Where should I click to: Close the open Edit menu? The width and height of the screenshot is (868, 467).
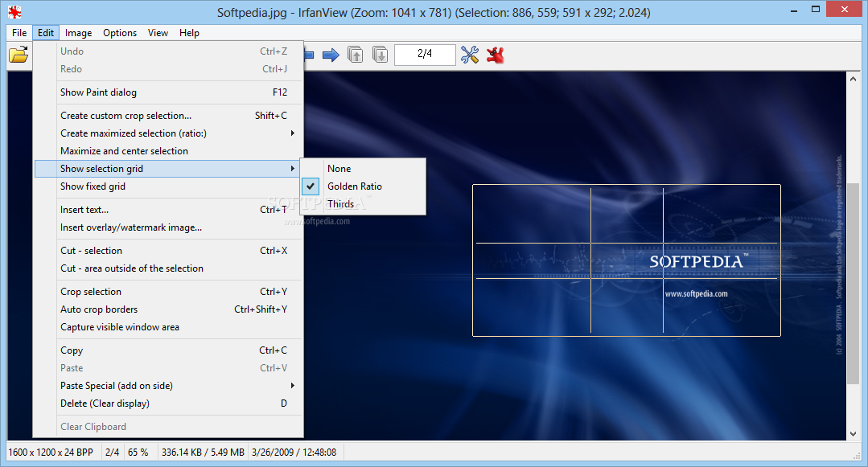tap(46, 33)
